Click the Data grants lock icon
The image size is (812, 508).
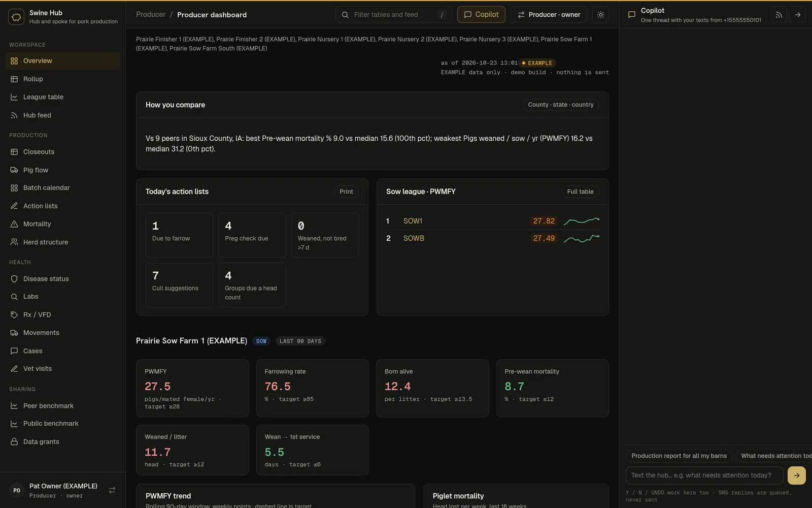(x=14, y=442)
